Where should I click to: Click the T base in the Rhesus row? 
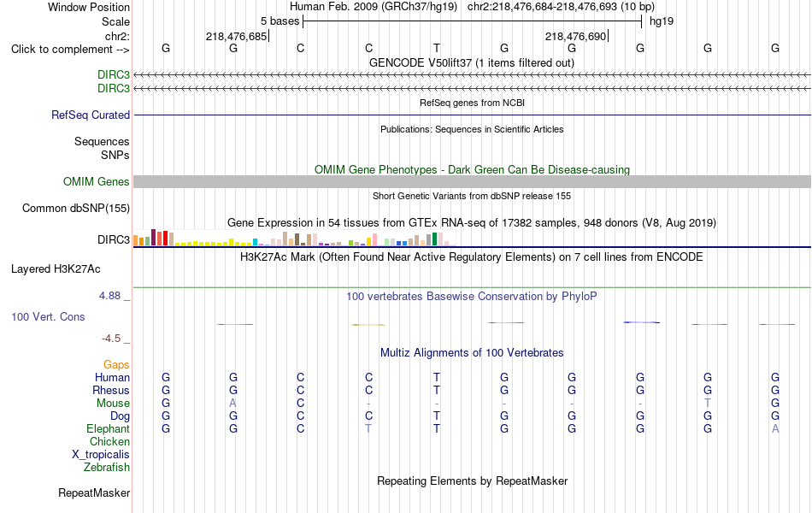[437, 390]
